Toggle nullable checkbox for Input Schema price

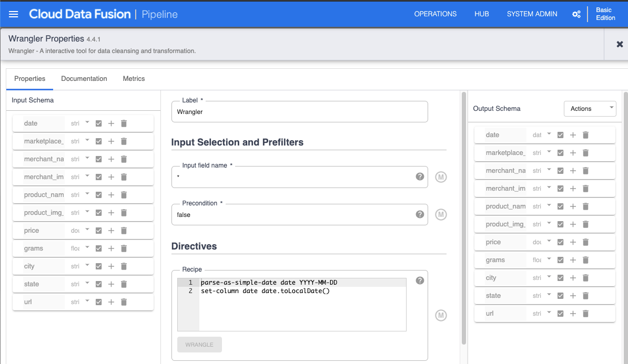[98, 231]
